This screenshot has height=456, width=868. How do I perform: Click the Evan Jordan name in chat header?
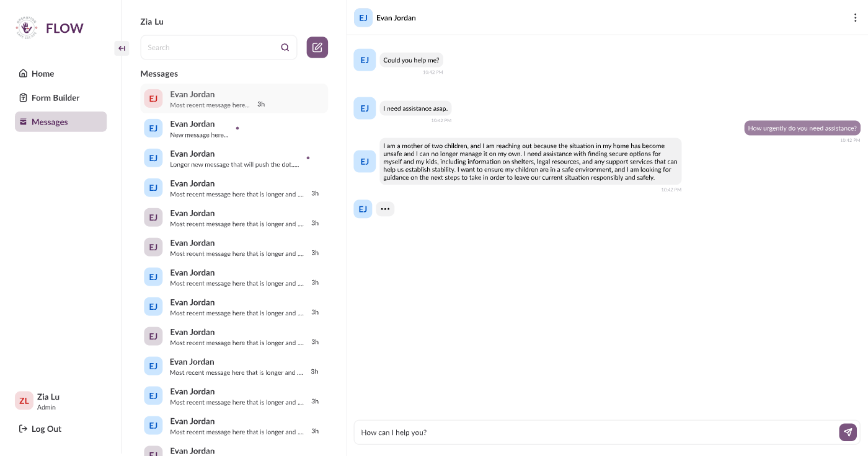(396, 18)
